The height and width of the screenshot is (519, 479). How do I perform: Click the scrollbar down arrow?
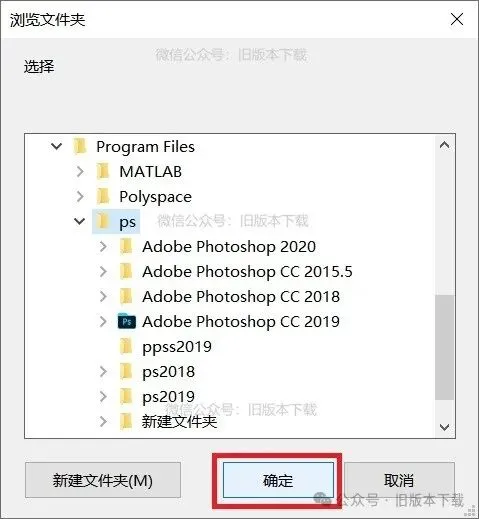pyautogui.click(x=444, y=427)
